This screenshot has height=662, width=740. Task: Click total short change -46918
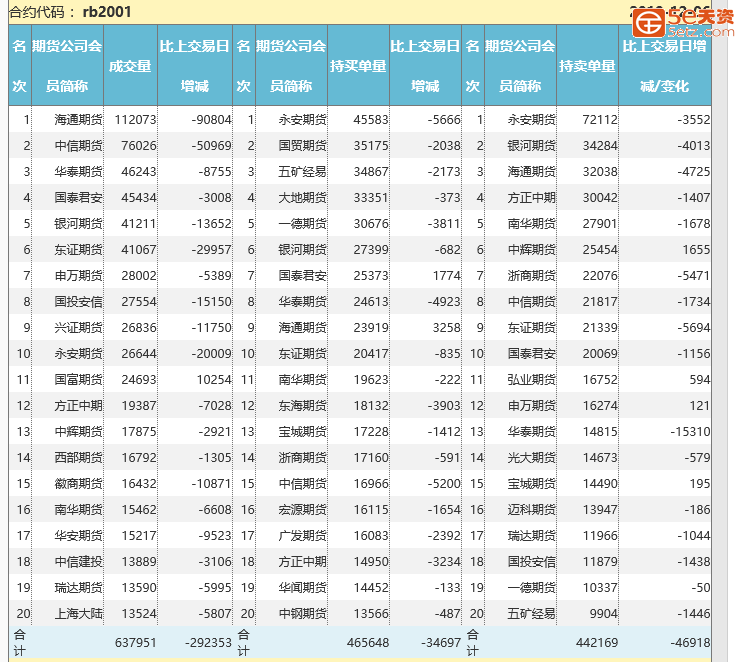690,643
